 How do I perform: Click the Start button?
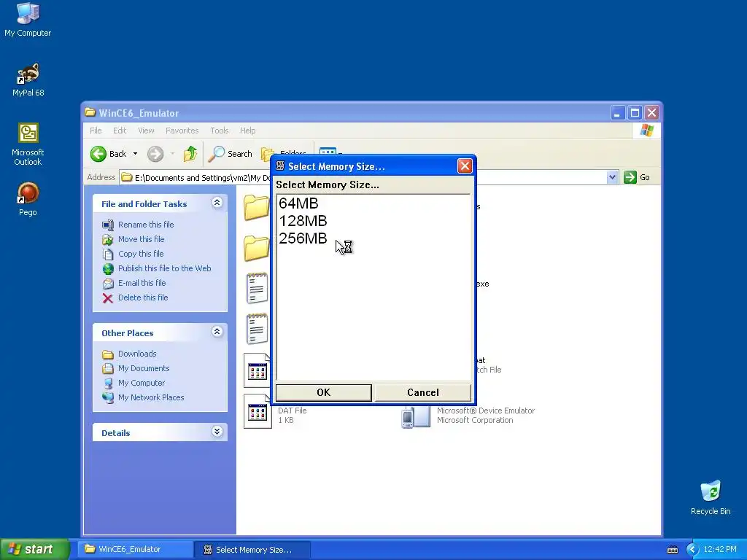[35, 549]
